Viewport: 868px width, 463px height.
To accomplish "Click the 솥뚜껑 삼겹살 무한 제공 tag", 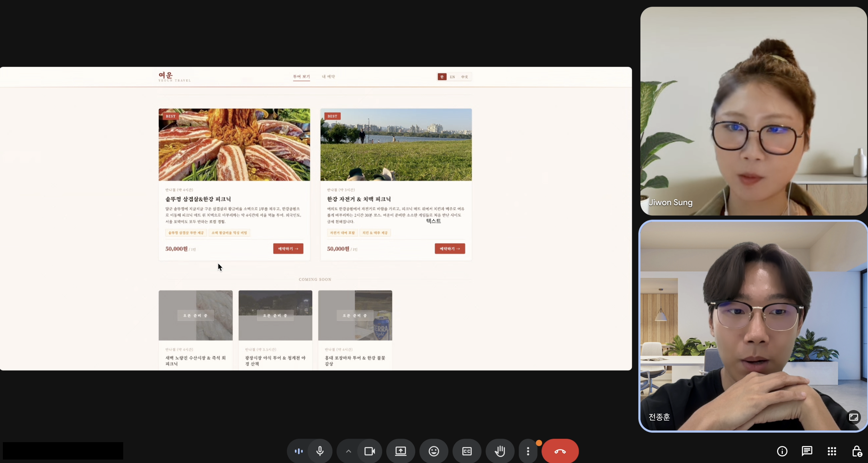I will click(x=186, y=233).
